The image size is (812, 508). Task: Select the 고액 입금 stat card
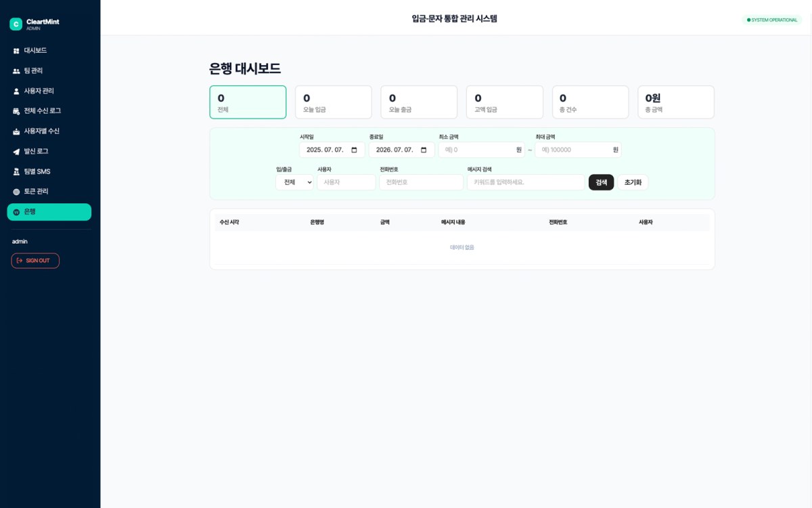pos(505,102)
